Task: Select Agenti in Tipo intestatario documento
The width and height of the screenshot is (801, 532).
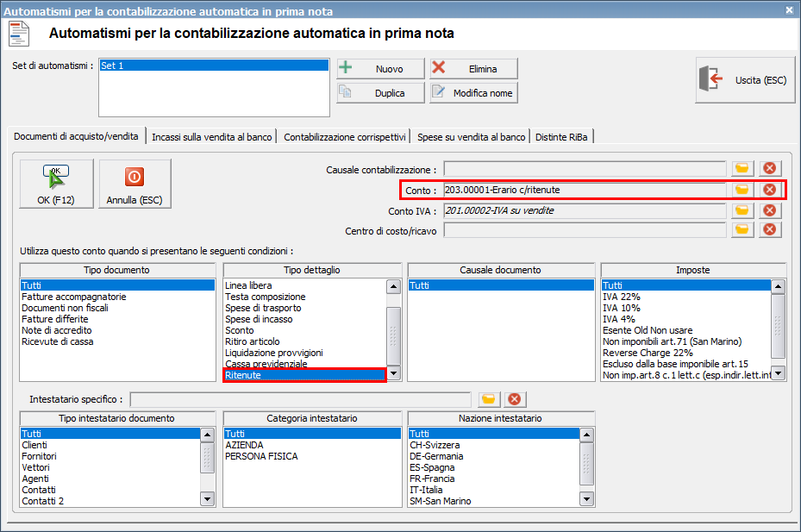Action: (x=110, y=479)
